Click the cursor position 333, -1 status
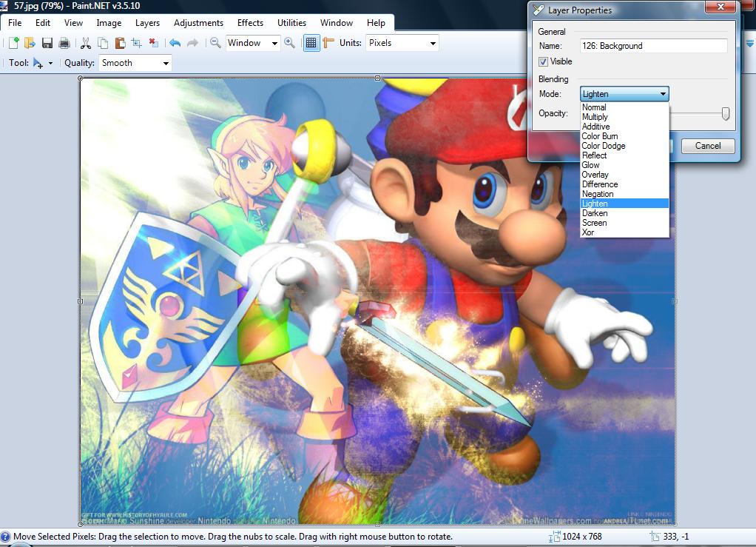Viewport: 756px width, 547px height. [x=669, y=537]
